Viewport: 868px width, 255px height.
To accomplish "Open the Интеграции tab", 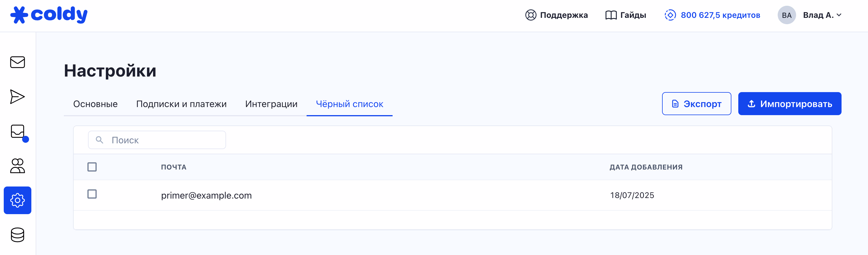I will 271,104.
